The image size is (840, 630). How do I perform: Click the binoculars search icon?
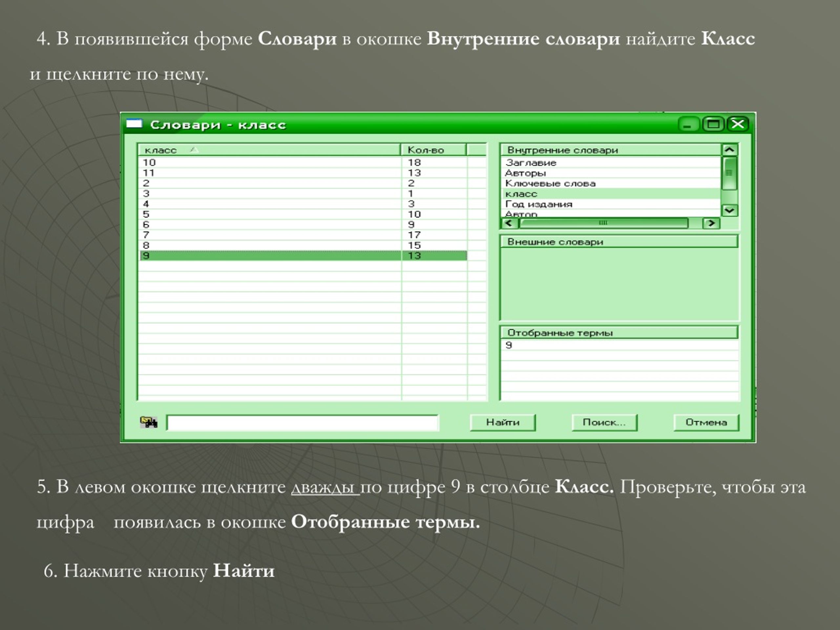(149, 422)
